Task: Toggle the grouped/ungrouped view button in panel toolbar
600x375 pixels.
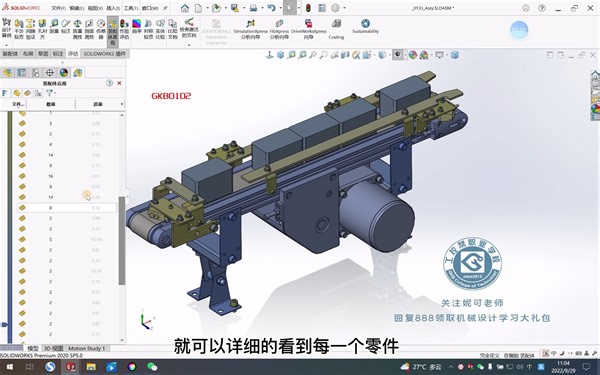Action: (38, 93)
